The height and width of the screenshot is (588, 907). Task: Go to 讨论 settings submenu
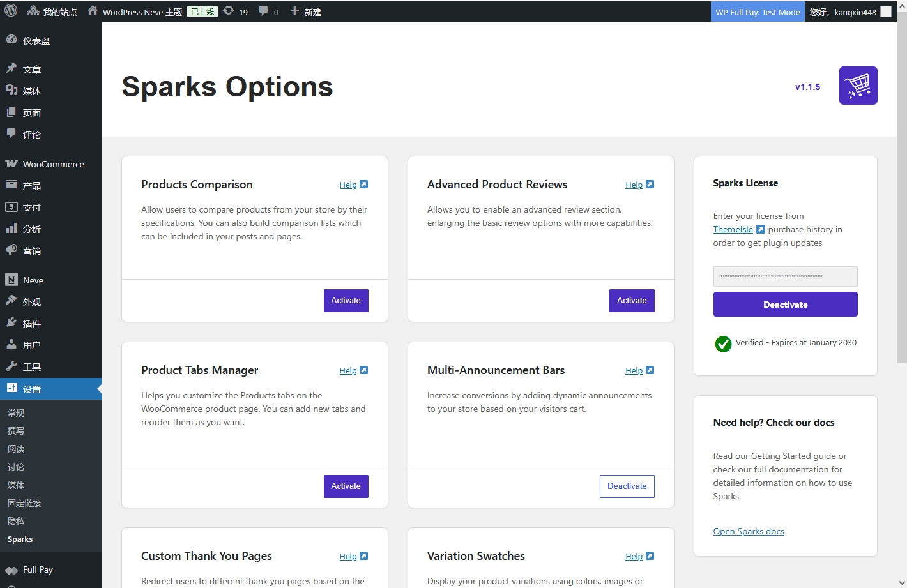pos(16,467)
